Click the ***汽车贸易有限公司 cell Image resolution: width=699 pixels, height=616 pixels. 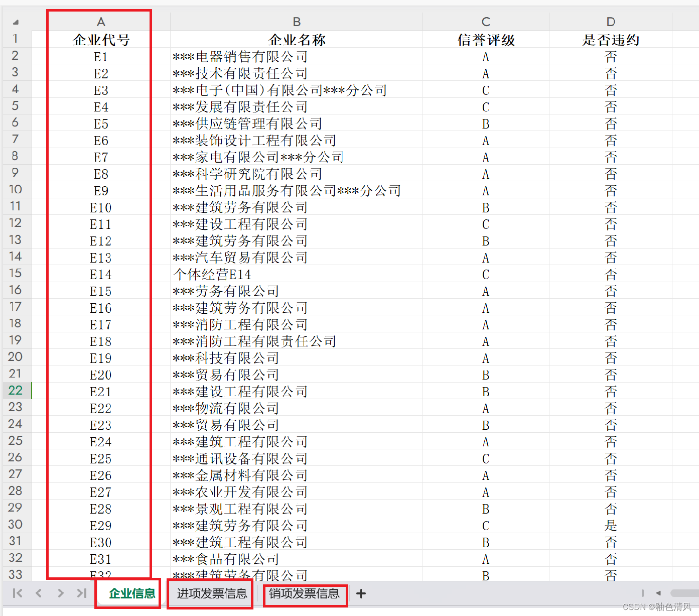click(x=297, y=257)
